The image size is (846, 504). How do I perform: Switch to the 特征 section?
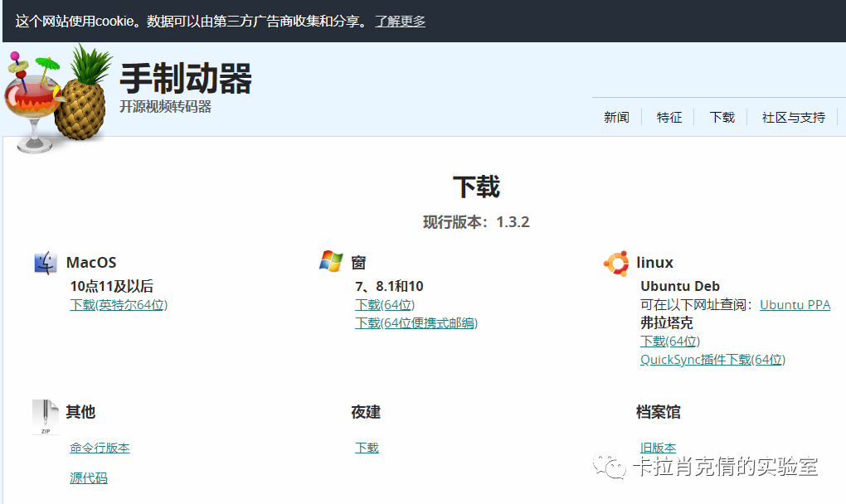(669, 117)
